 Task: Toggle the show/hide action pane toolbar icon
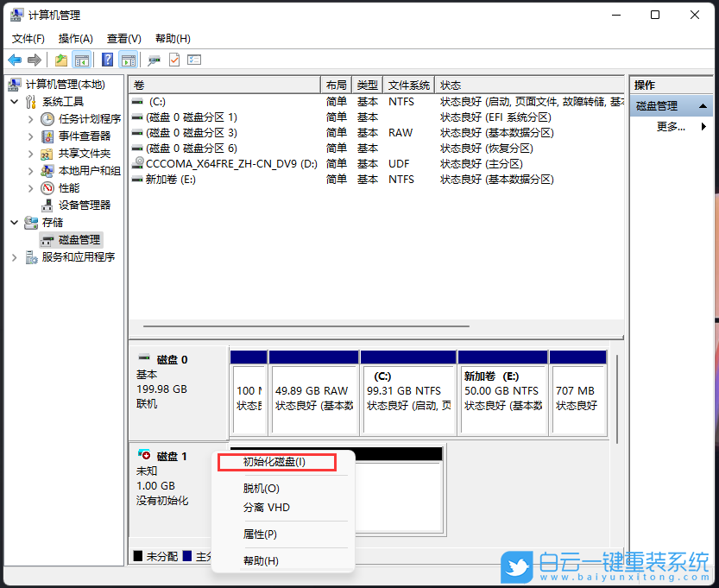pos(128,60)
